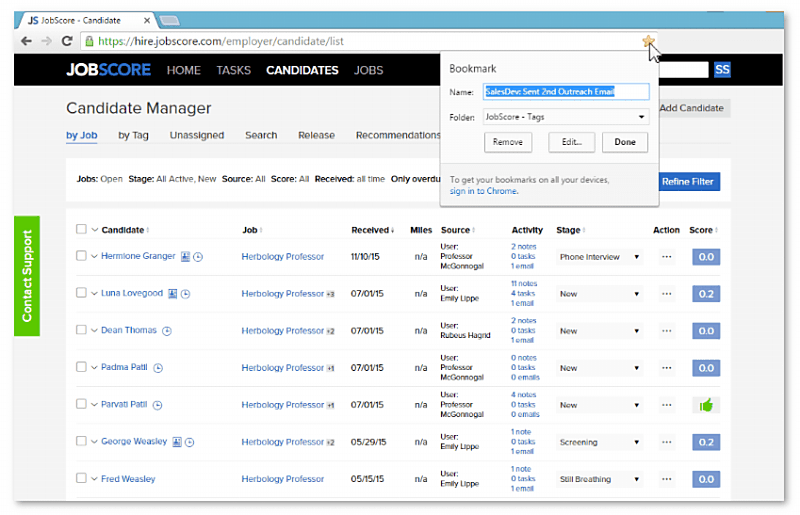Click the browser address bar URL
800x515 pixels.
pyautogui.click(x=221, y=41)
